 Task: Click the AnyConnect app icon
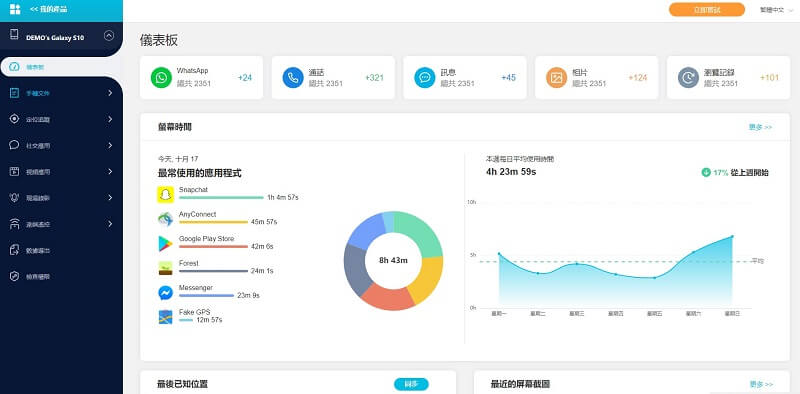pyautogui.click(x=165, y=219)
